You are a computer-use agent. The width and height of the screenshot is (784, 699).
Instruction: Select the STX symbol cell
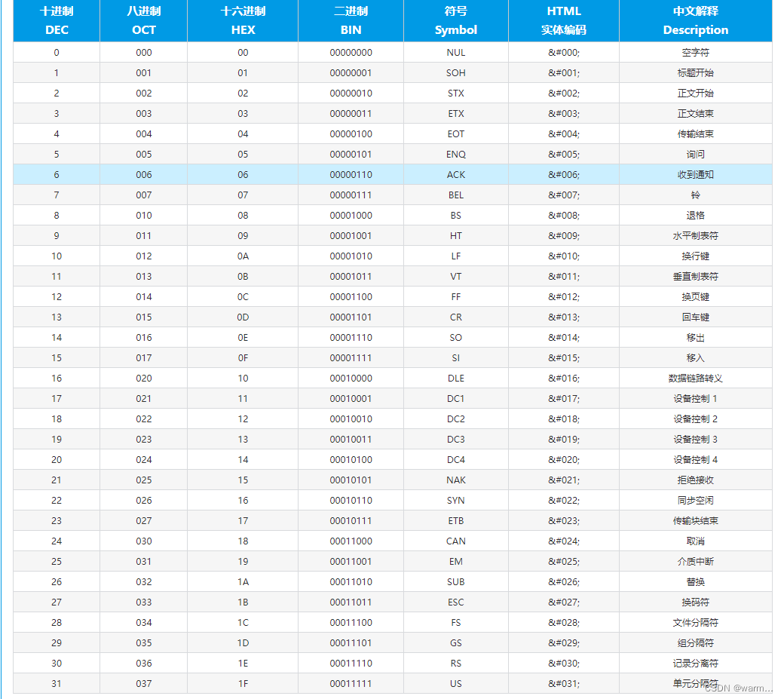pos(456,94)
